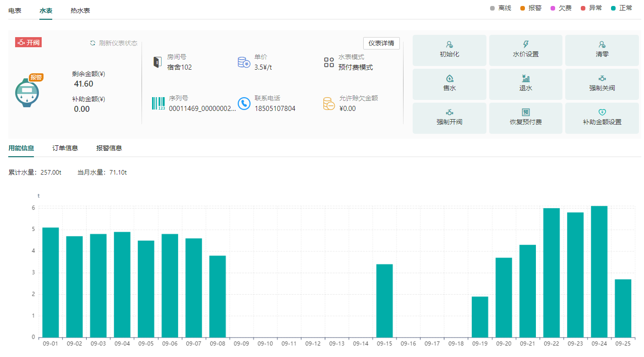Screen dimensions: 644x357
Task: Switch to the 电表 tab
Action: [x=15, y=11]
